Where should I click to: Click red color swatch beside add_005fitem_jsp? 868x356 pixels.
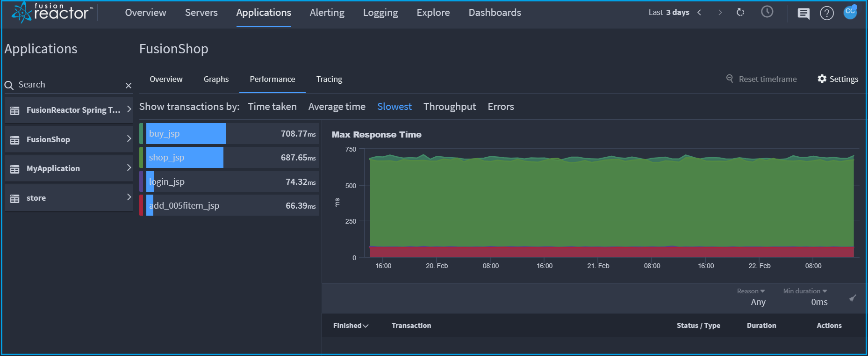click(141, 205)
